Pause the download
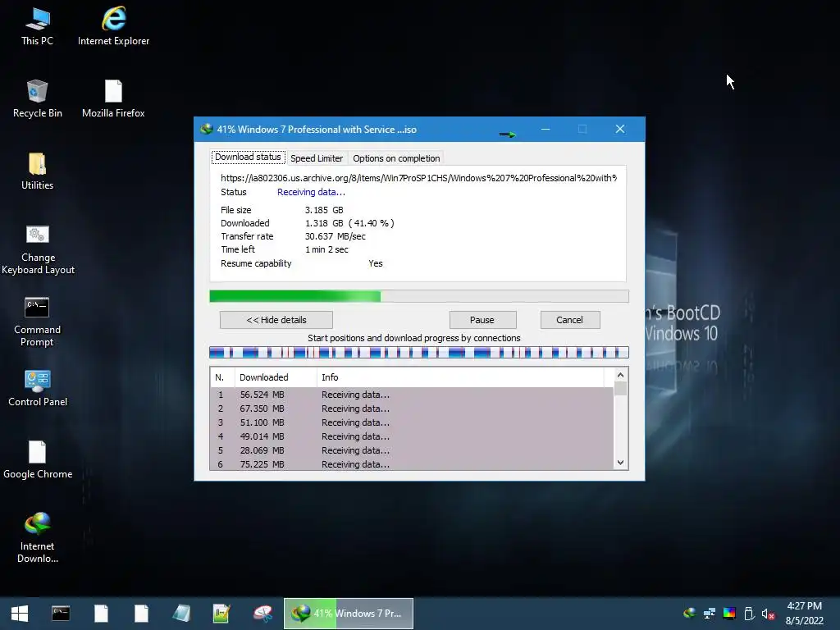The height and width of the screenshot is (630, 840). [482, 320]
